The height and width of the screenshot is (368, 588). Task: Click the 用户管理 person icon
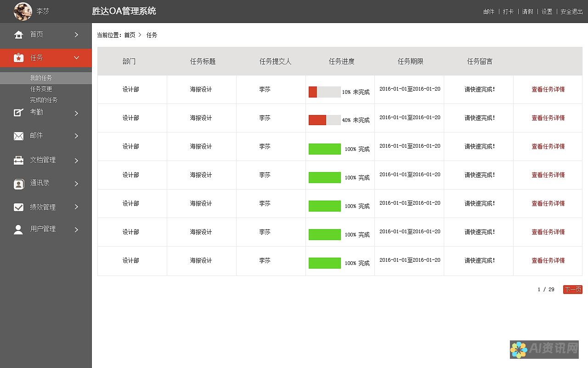click(x=18, y=230)
